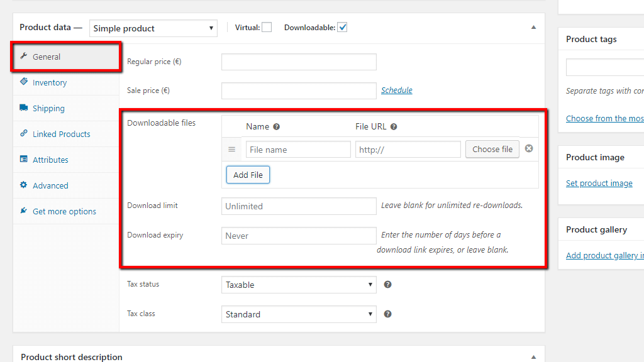The image size is (644, 362).
Task: Click the Downloadable files label
Action: tap(161, 123)
